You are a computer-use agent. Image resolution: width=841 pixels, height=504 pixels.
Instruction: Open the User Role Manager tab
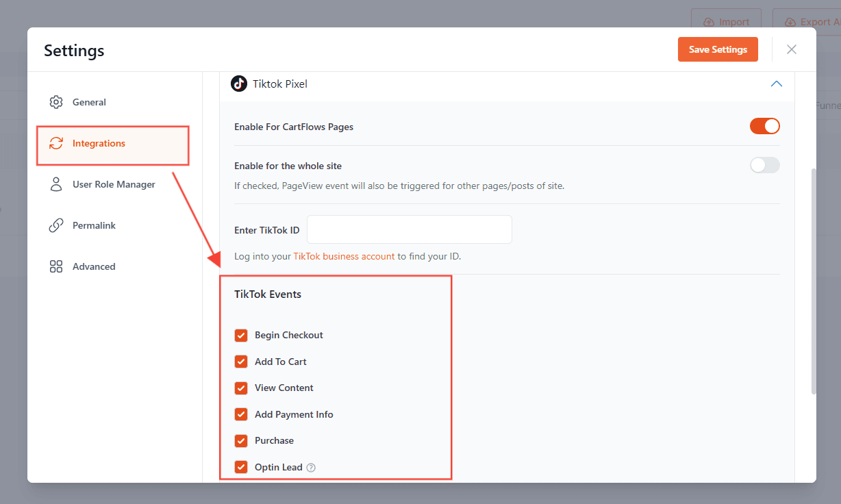[x=114, y=184]
